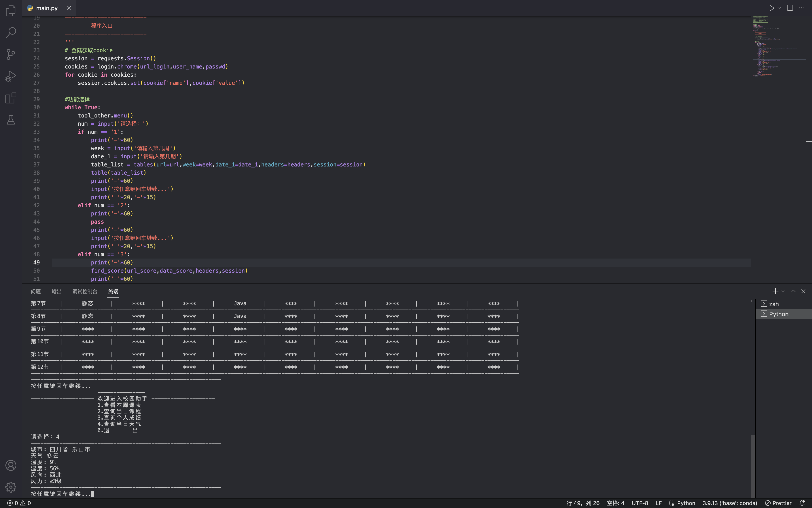Select the Python terminal entry
This screenshot has width=812, height=508.
(x=784, y=314)
